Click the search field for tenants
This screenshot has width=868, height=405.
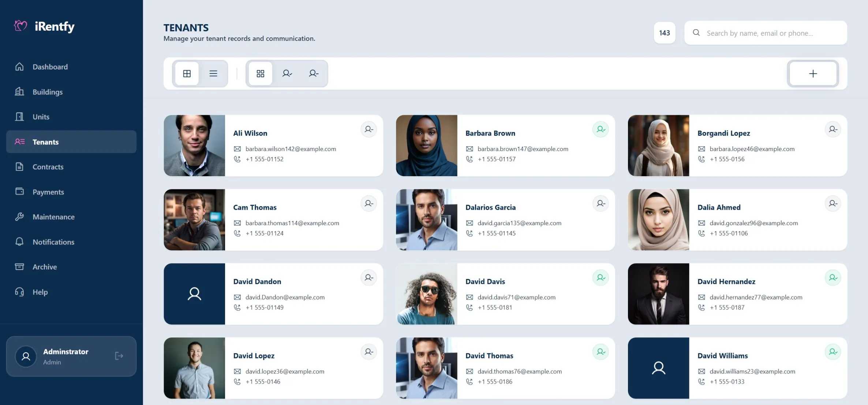coord(766,33)
